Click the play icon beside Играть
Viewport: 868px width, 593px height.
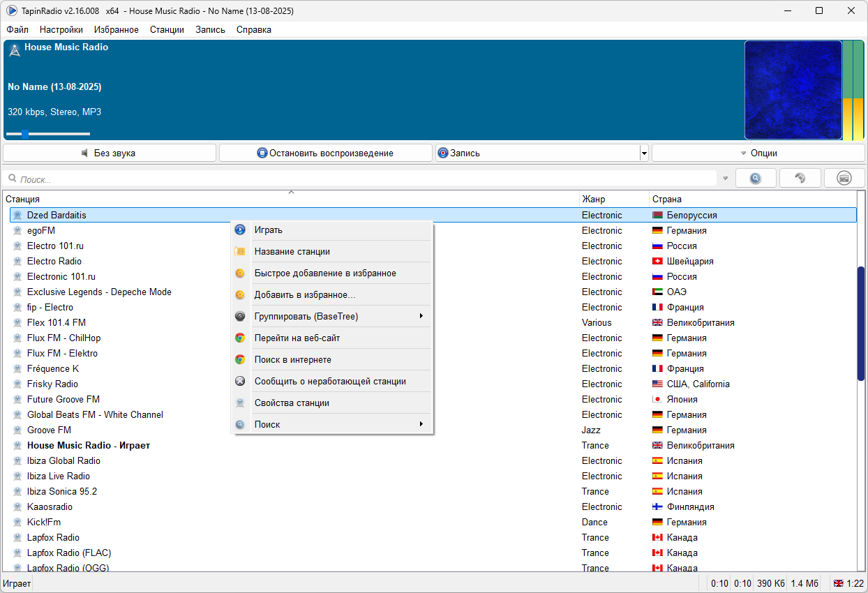(x=240, y=230)
